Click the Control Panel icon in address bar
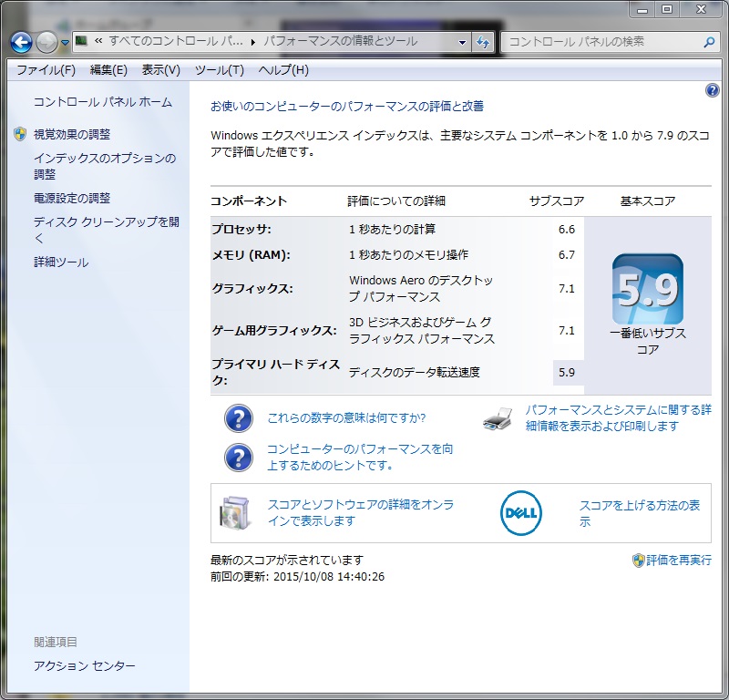 81,41
